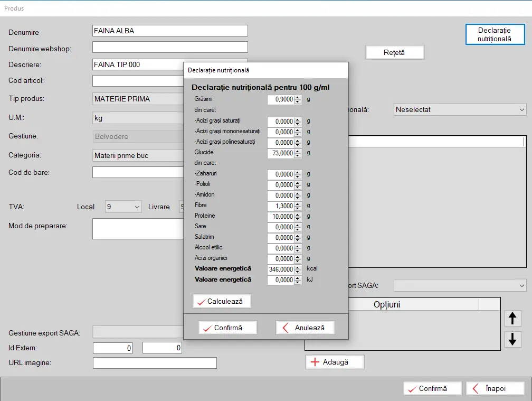Click the Mod de preparare text area
This screenshot has width=532, height=401.
pyautogui.click(x=138, y=229)
